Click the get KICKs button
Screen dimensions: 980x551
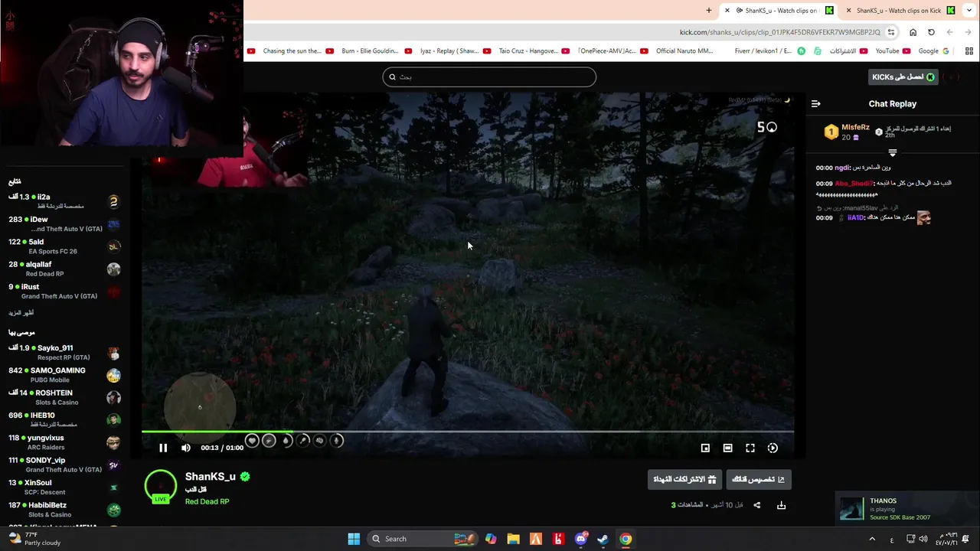[903, 77]
